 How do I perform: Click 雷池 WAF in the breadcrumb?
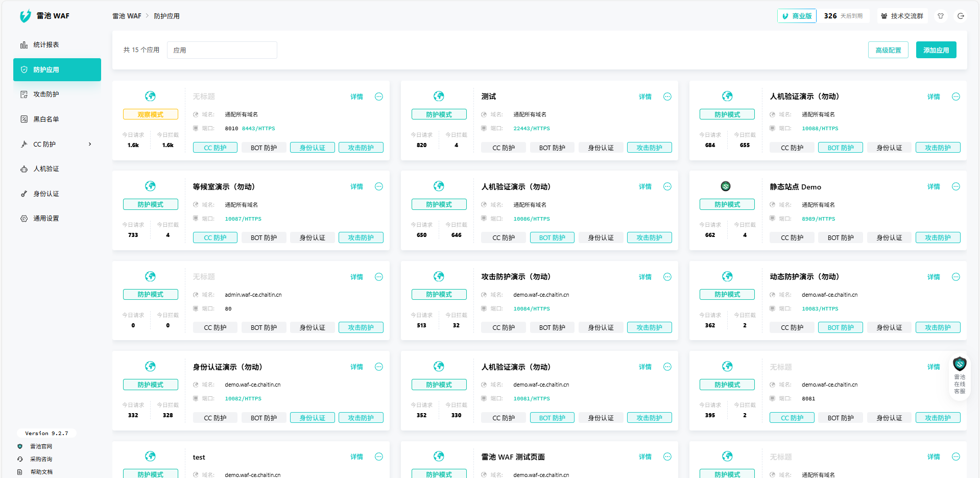point(127,16)
